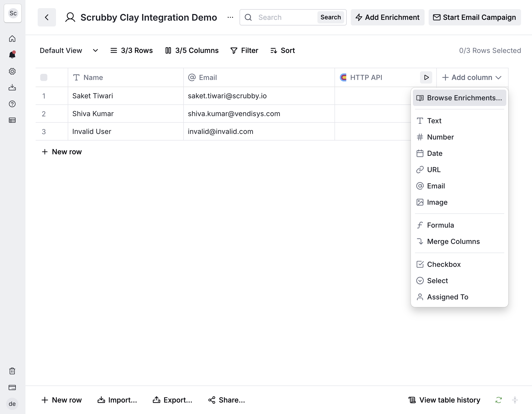Viewport: 532px width, 414px height.
Task: Click Start Email Campaign button
Action: click(x=475, y=17)
